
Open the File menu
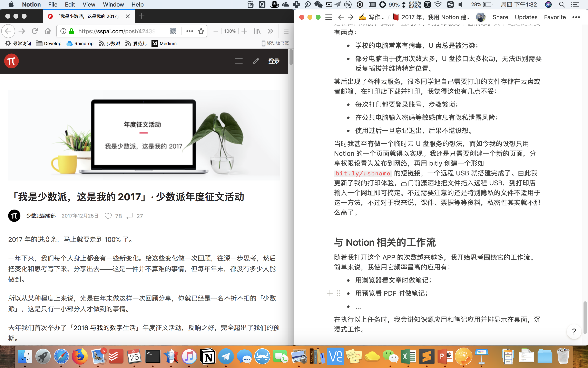(53, 4)
